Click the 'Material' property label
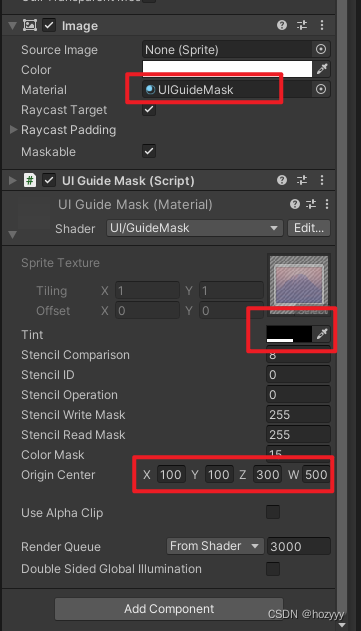Viewport: 361px width, 631px height. [x=44, y=89]
